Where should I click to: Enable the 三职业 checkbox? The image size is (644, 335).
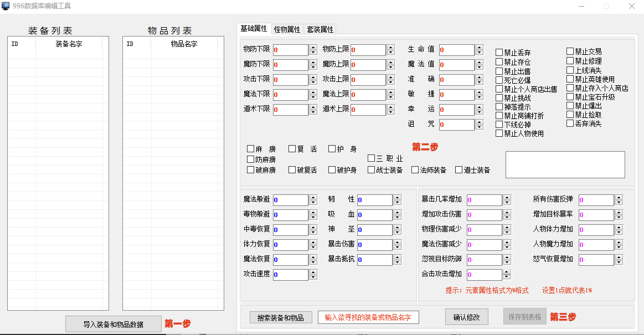372,158
